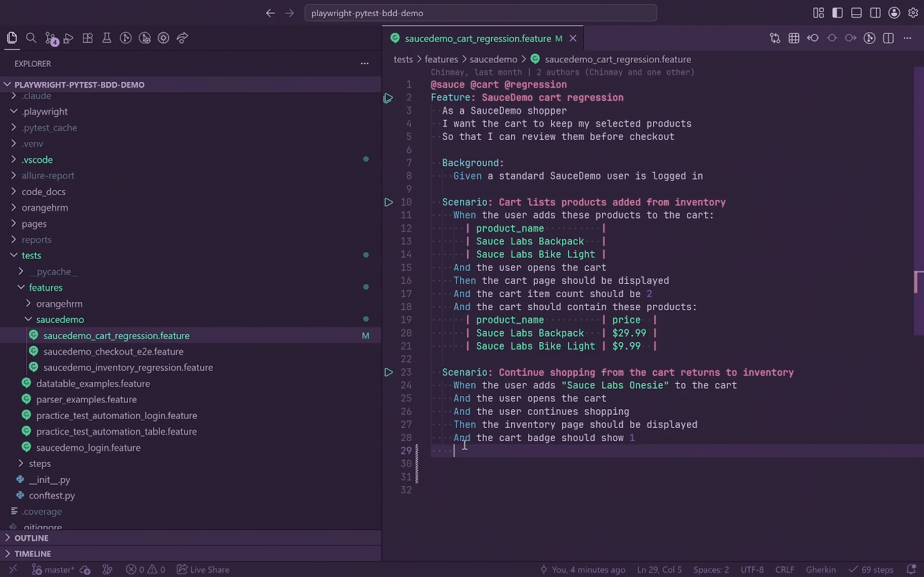Run the Feature with the gutter play icon
The height and width of the screenshot is (577, 924).
coord(388,98)
